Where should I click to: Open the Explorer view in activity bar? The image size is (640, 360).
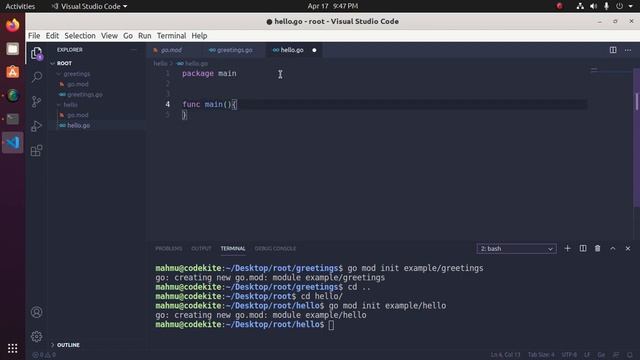(x=36, y=53)
